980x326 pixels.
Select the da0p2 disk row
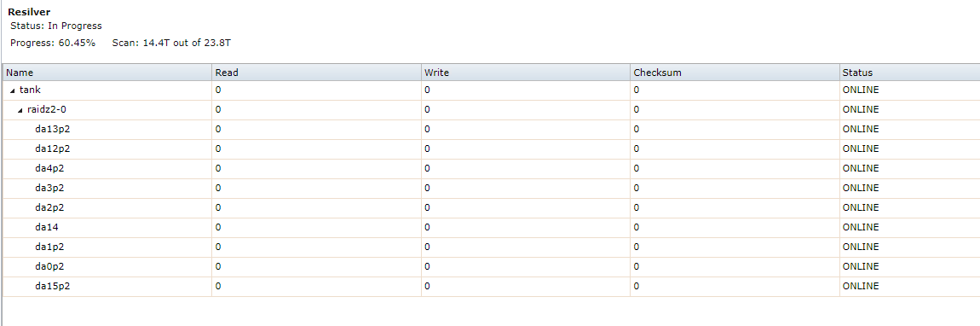pos(491,266)
